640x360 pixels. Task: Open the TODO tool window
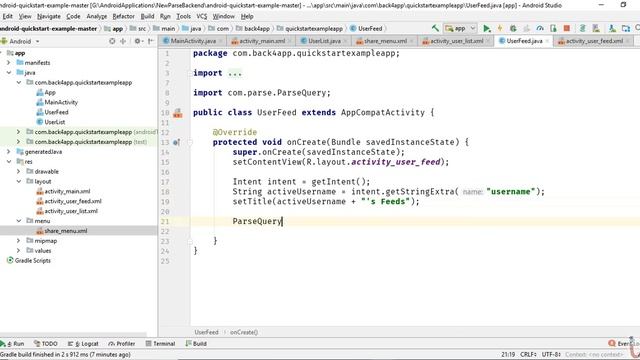click(46, 344)
